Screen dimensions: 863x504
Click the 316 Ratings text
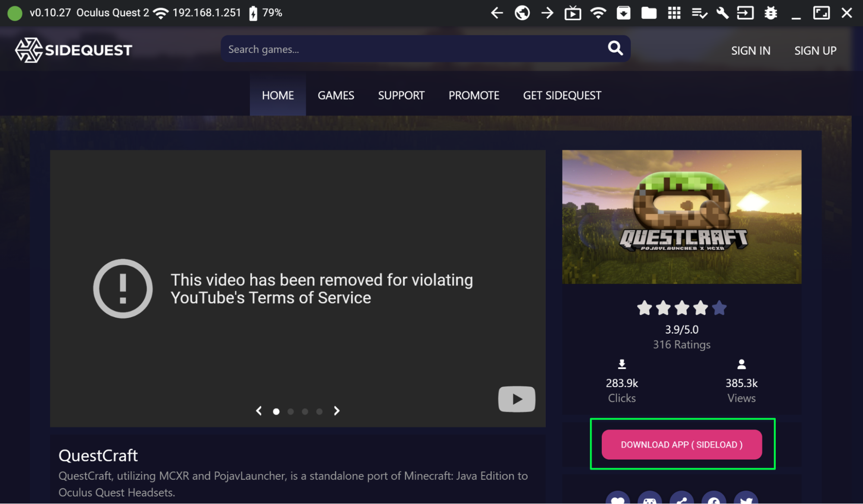(x=682, y=345)
